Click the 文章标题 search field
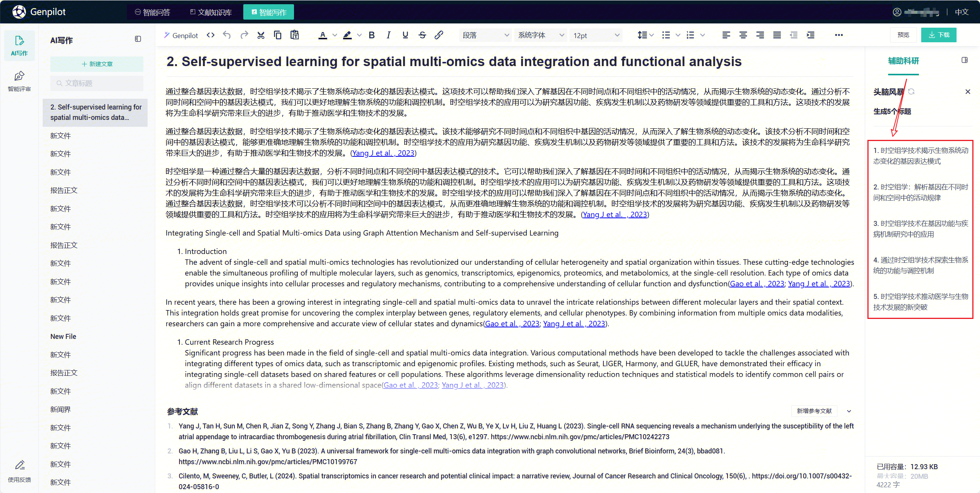Viewport: 980px width, 493px height. [97, 83]
